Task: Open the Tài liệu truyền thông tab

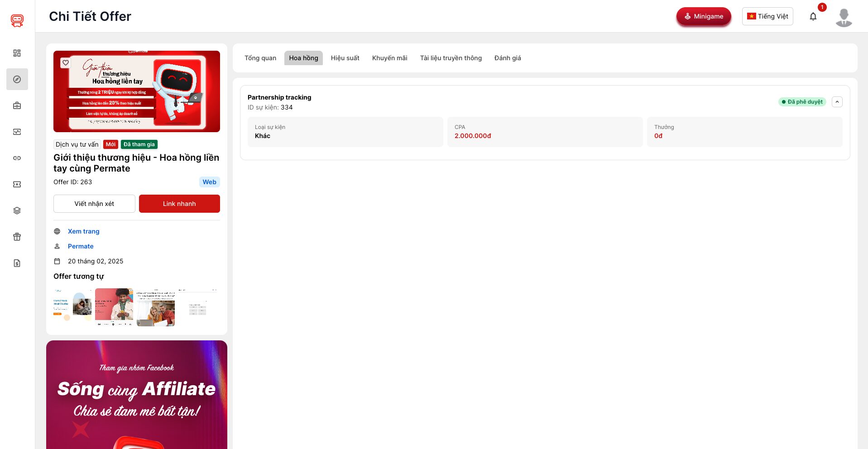Action: (x=451, y=58)
